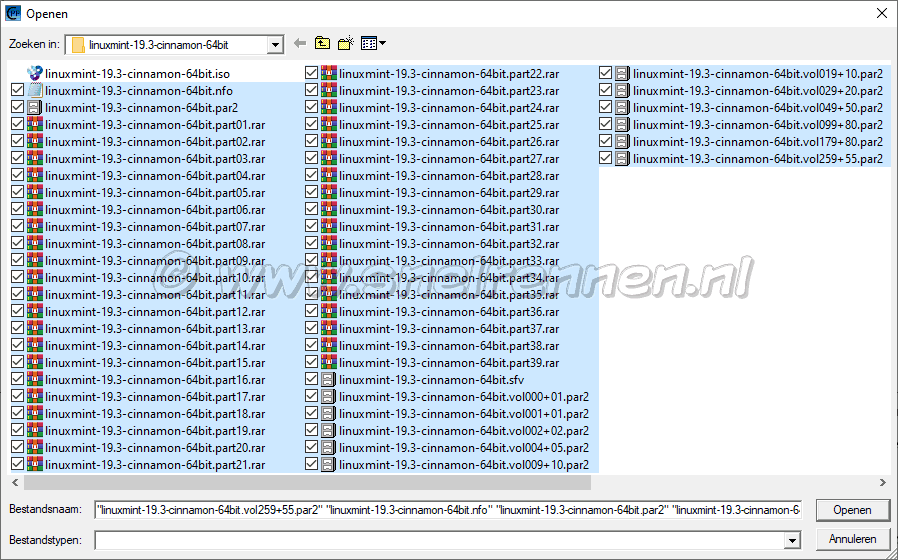Click the left arrow of the horizontal scrollbar
Screen dimensions: 898x560
coord(15,483)
